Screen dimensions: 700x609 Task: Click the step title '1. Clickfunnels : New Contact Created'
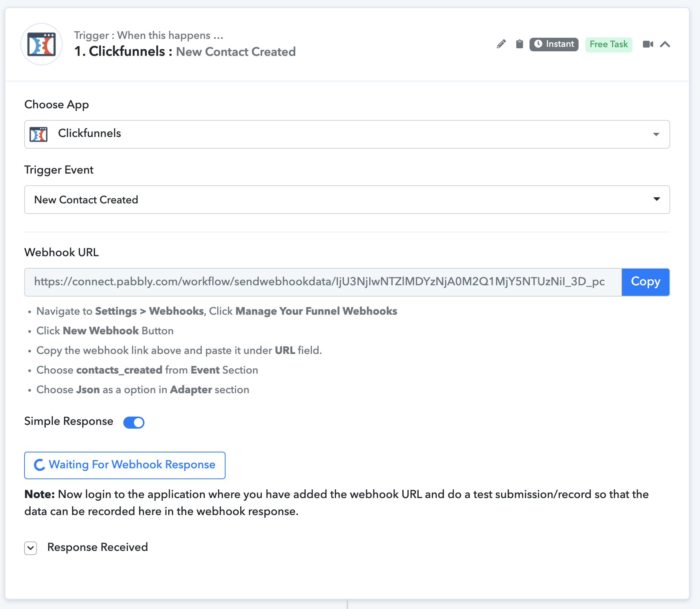click(185, 51)
